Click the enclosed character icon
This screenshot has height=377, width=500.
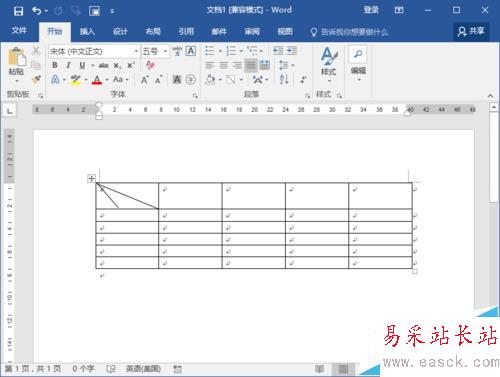pos(191,80)
